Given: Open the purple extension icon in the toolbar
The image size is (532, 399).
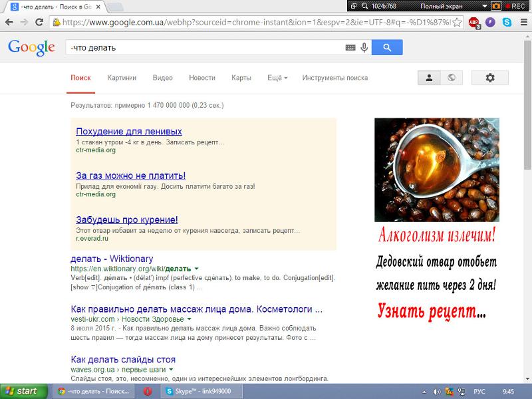Looking at the screenshot, I should coord(490,23).
